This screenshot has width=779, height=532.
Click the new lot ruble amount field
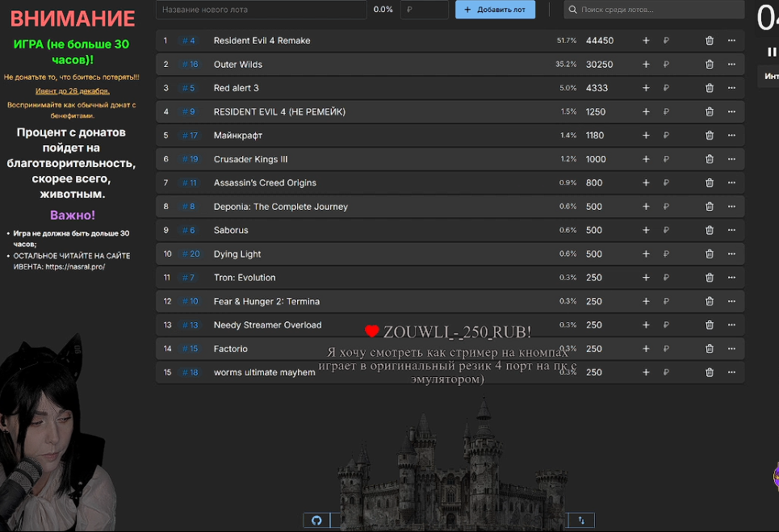(425, 10)
